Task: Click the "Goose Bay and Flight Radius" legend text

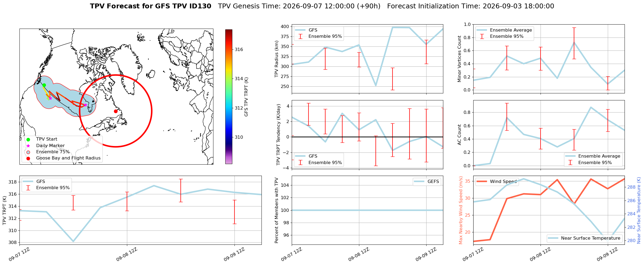Action: (68, 158)
